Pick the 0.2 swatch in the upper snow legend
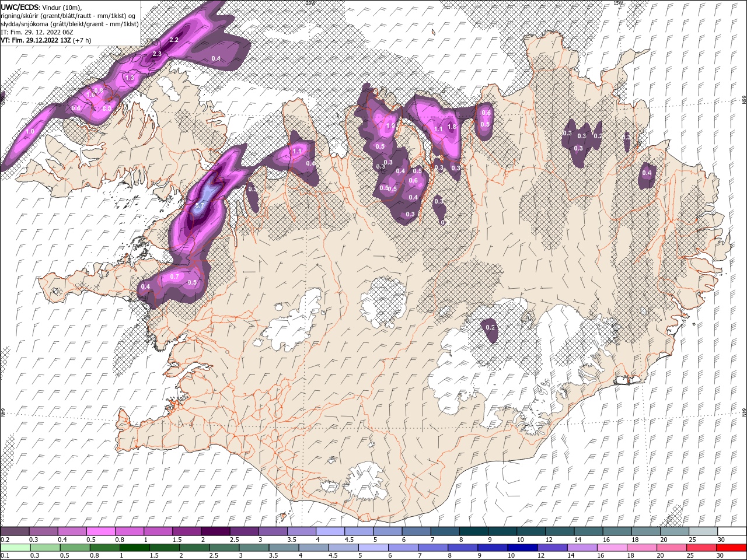 15,531
